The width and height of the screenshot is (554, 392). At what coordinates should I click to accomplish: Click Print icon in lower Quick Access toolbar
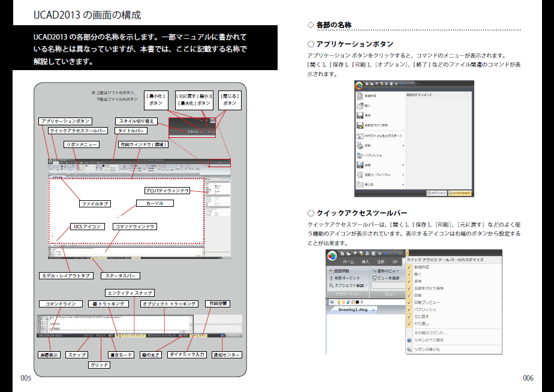[x=368, y=253]
